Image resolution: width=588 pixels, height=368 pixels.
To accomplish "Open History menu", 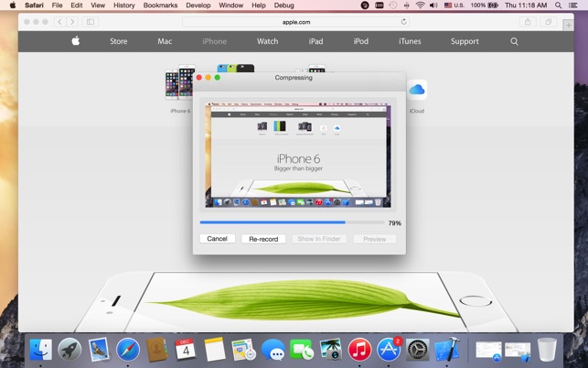I will tap(124, 5).
